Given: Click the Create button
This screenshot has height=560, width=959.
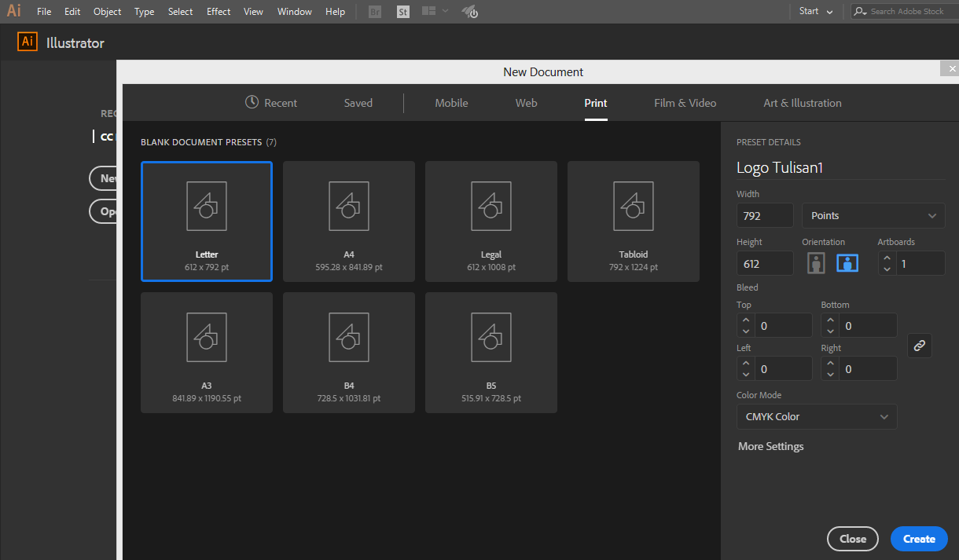Looking at the screenshot, I should tap(919, 539).
